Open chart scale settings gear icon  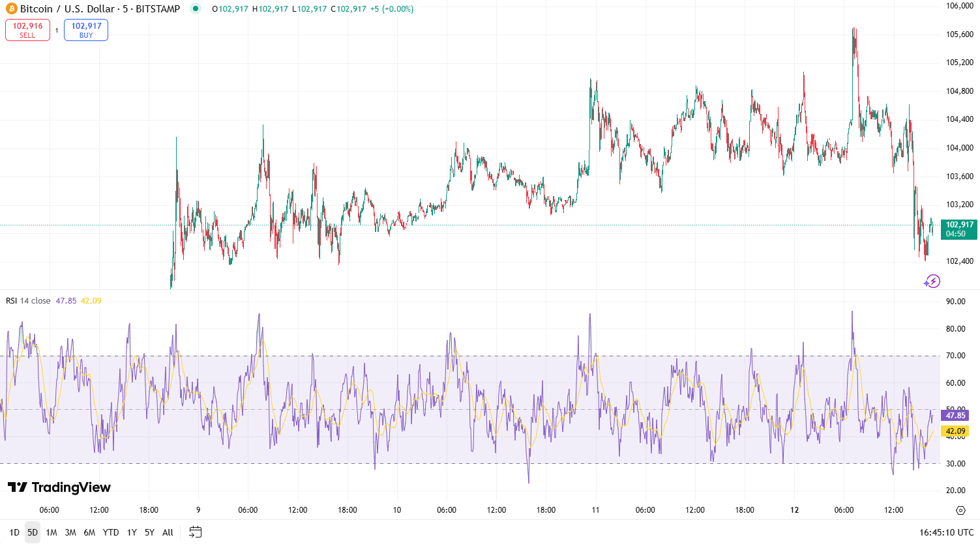960,510
